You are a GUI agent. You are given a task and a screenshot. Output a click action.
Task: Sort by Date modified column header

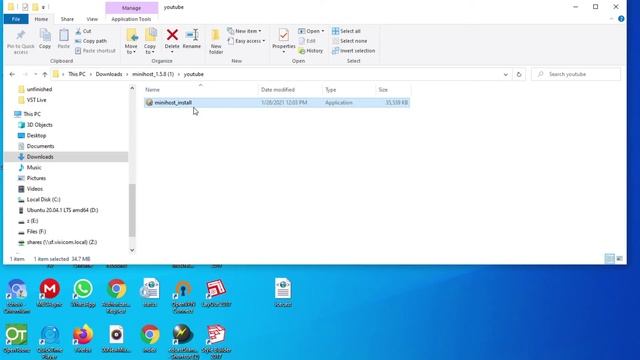(290, 89)
